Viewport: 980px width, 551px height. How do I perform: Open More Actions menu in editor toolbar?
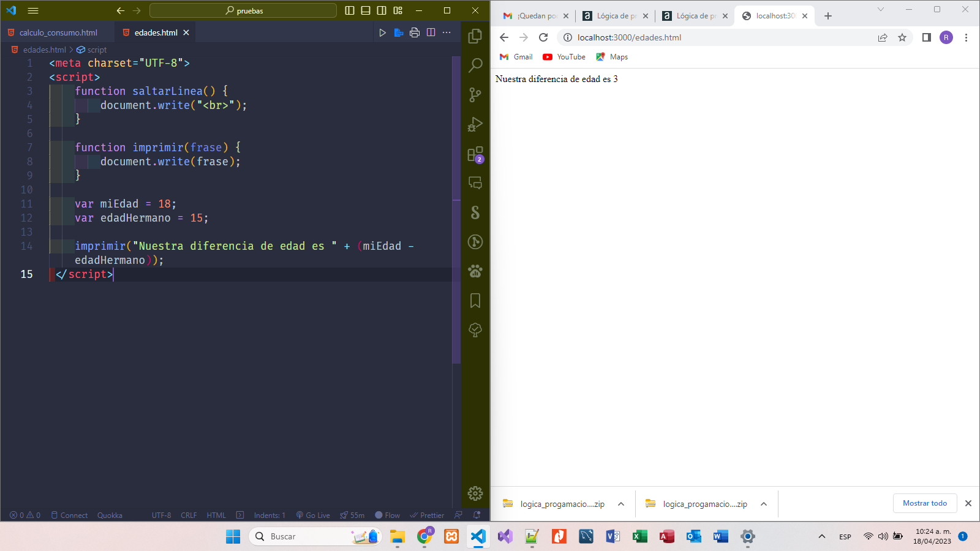pyautogui.click(x=447, y=32)
